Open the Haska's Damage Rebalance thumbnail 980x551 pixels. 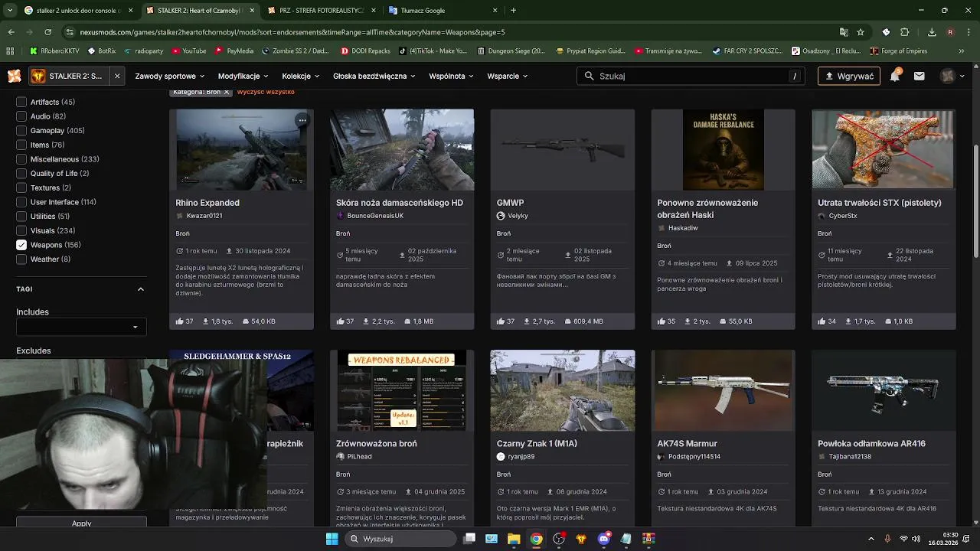(724, 149)
